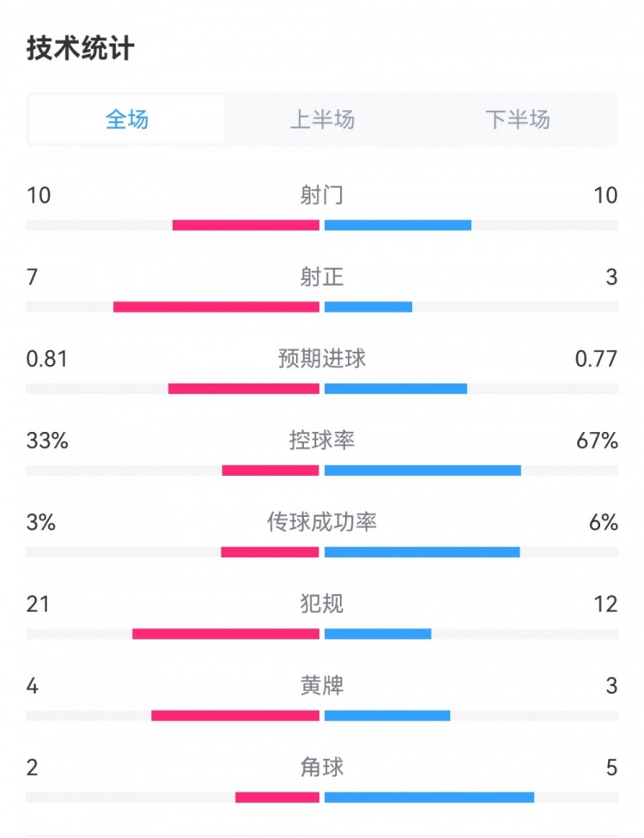Click the 预期进球 label

pyautogui.click(x=322, y=358)
